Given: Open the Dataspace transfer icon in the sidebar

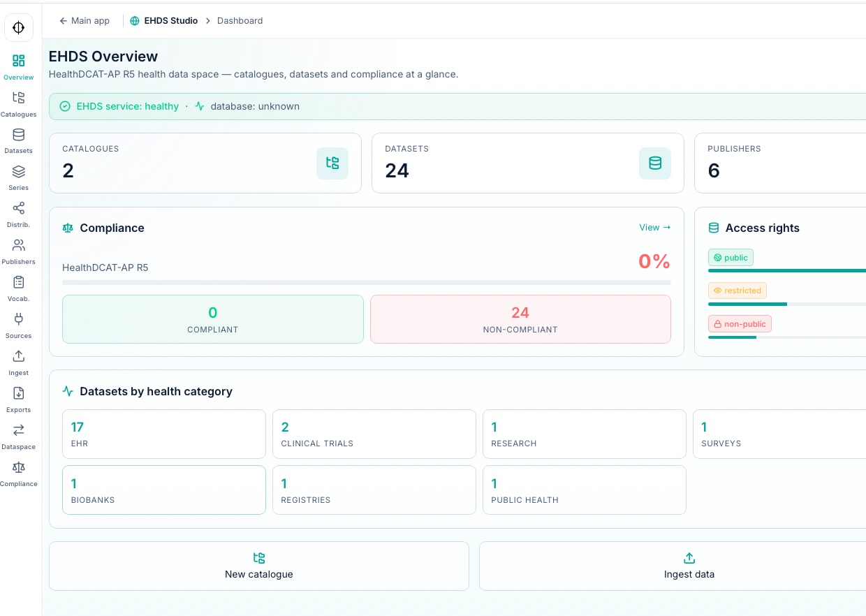Looking at the screenshot, I should [18, 434].
